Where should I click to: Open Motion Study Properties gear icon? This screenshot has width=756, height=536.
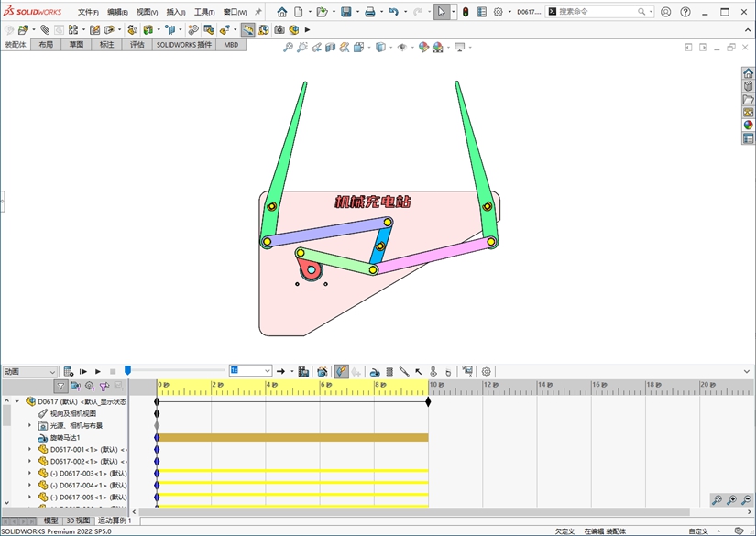[487, 371]
